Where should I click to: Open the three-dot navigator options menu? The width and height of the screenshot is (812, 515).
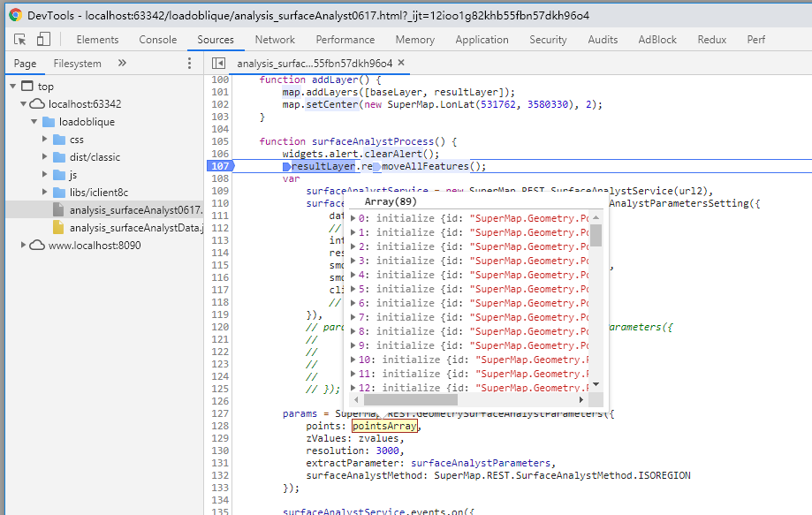[190, 63]
